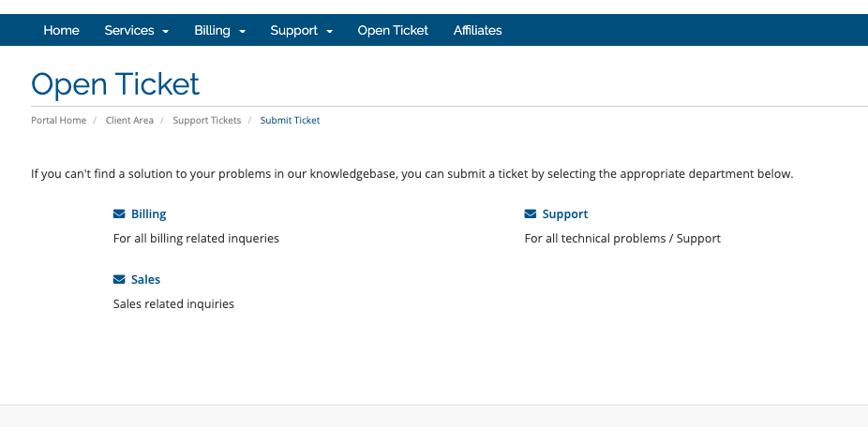Click the Billing label in the navbar

coord(212,30)
